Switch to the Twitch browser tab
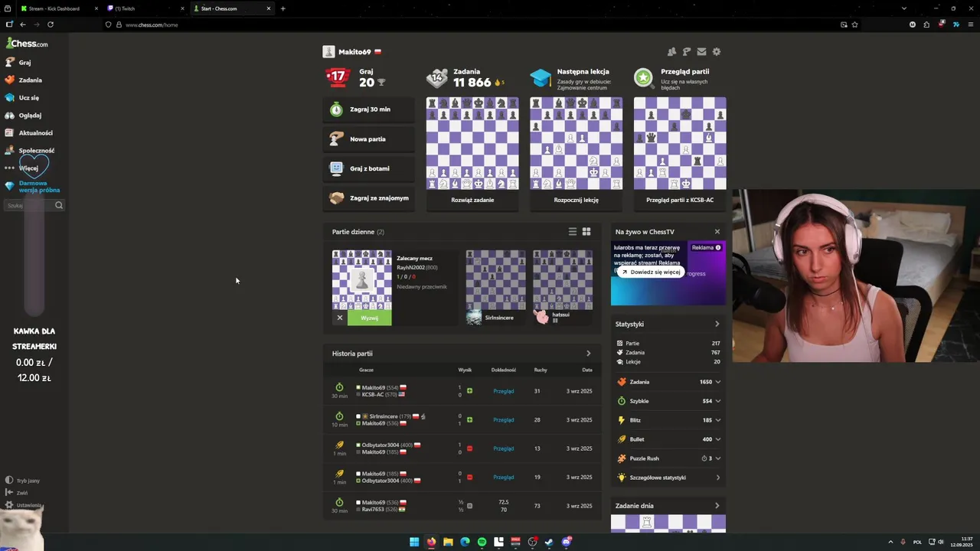 (145, 8)
